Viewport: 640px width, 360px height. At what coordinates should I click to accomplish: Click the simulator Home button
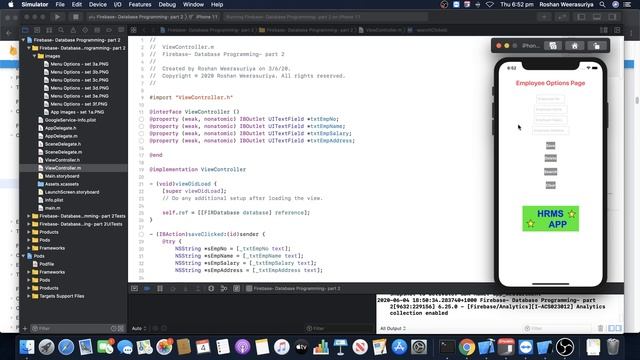point(574,46)
